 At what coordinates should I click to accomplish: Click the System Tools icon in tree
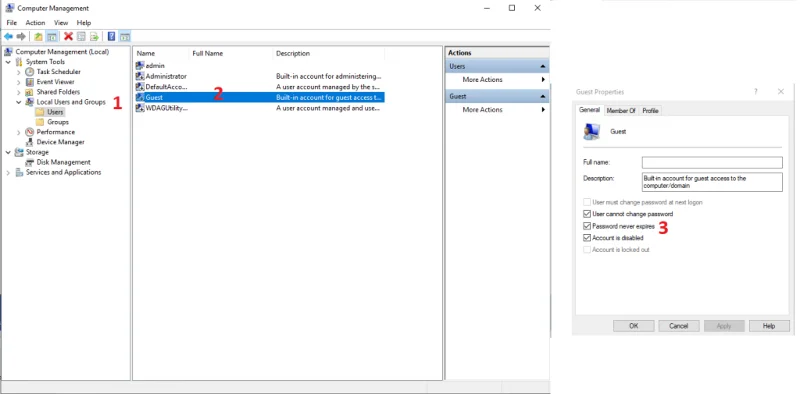[19, 62]
